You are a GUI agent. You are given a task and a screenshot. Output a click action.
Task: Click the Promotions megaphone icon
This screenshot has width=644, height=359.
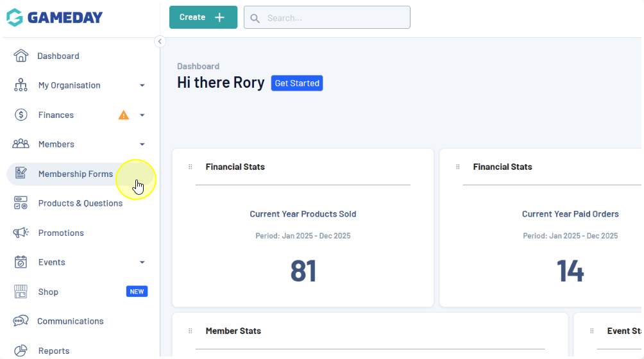pos(21,233)
